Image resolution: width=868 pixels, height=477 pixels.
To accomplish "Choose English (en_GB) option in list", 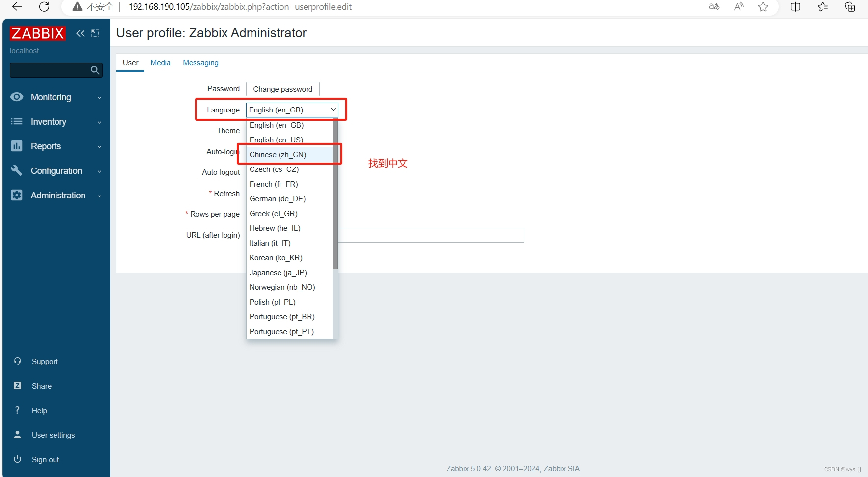I will [x=289, y=125].
